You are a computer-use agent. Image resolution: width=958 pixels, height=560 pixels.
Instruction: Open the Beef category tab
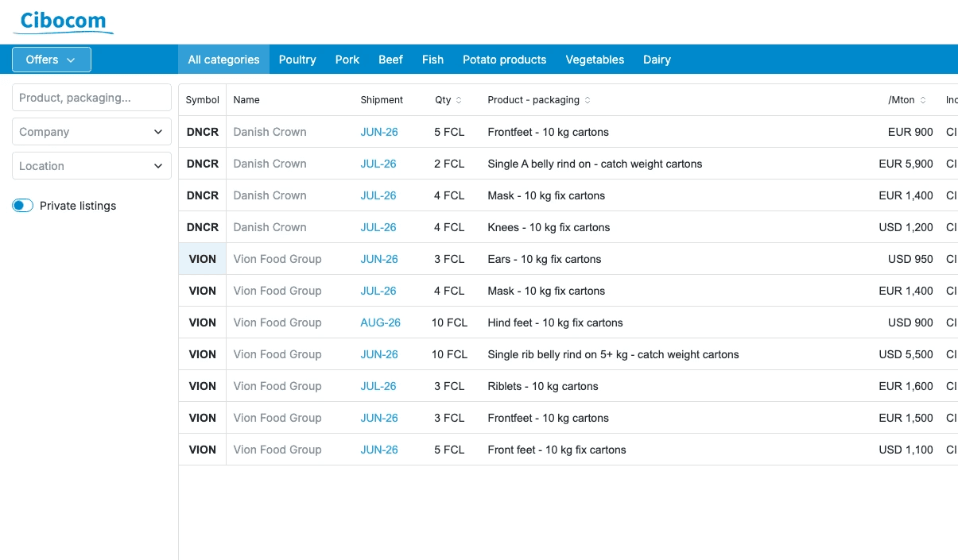(x=390, y=60)
